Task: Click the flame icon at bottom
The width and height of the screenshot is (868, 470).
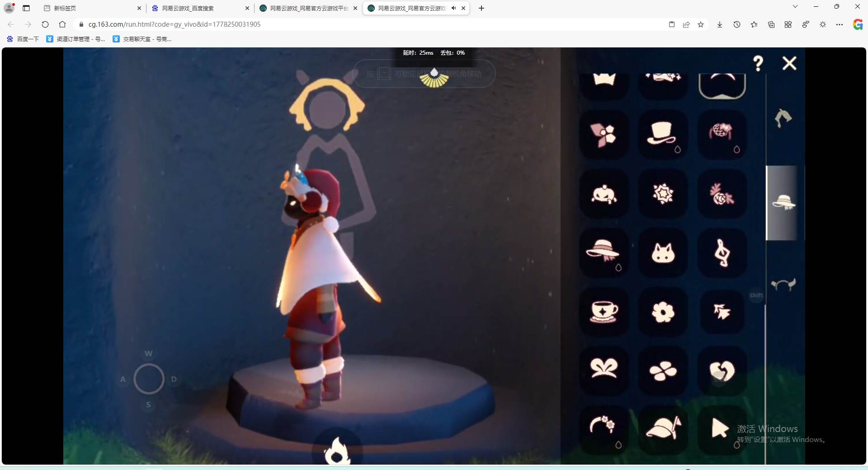Action: 337,451
